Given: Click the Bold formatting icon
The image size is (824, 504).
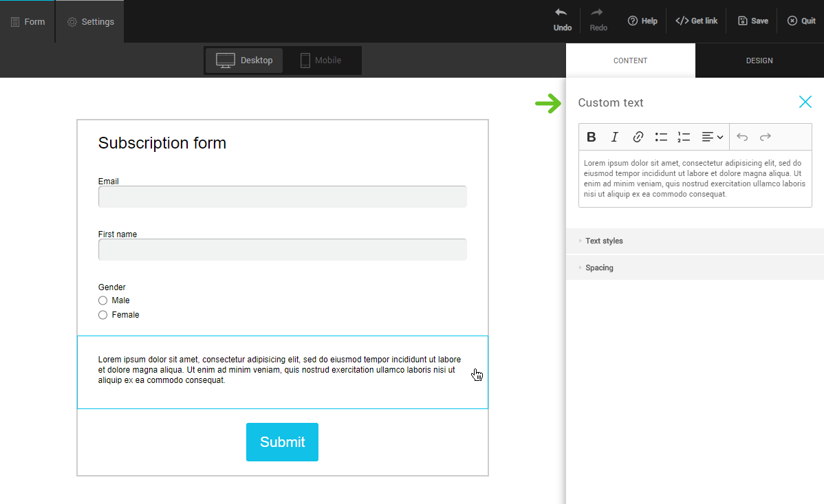Looking at the screenshot, I should point(591,137).
